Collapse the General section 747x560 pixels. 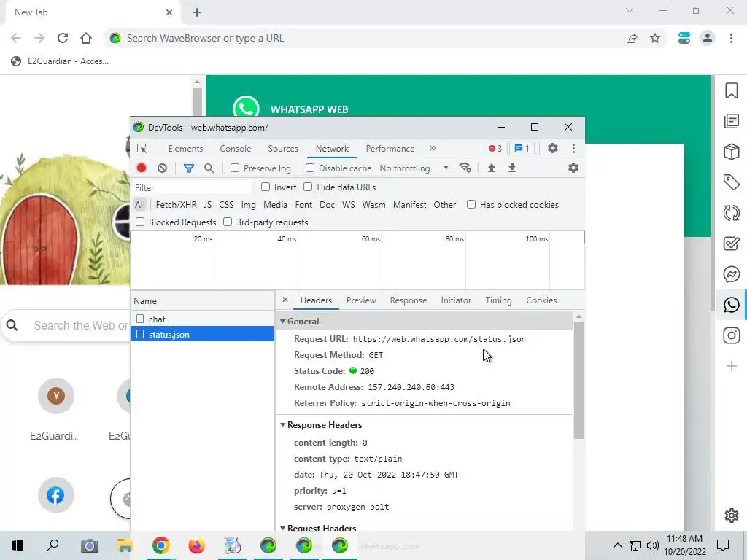282,322
